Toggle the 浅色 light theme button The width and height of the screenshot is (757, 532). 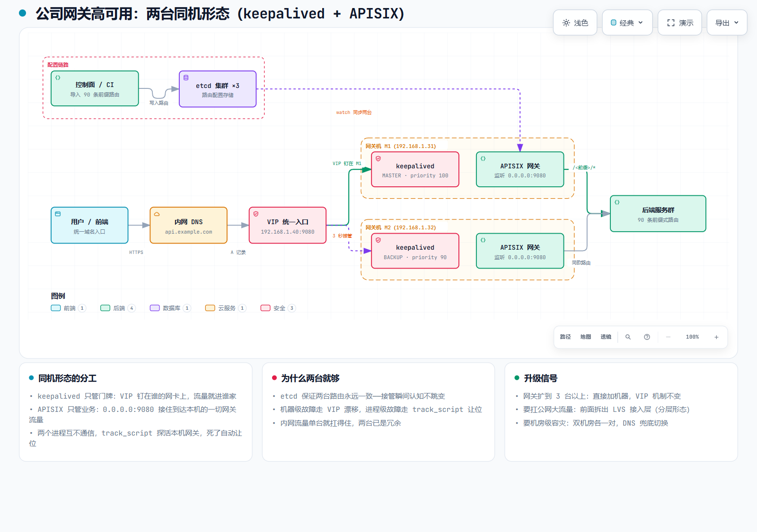click(x=575, y=23)
